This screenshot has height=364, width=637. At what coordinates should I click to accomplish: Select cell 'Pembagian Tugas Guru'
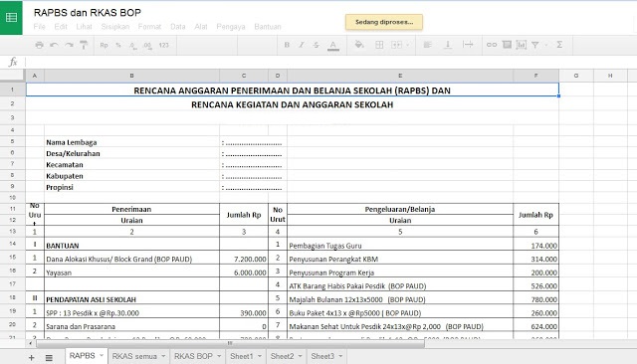400,245
